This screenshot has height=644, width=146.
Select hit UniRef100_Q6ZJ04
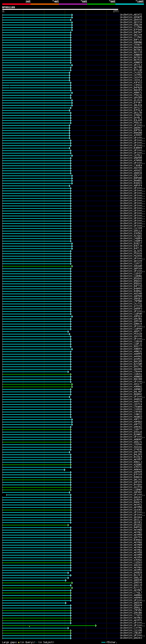point(131,35)
